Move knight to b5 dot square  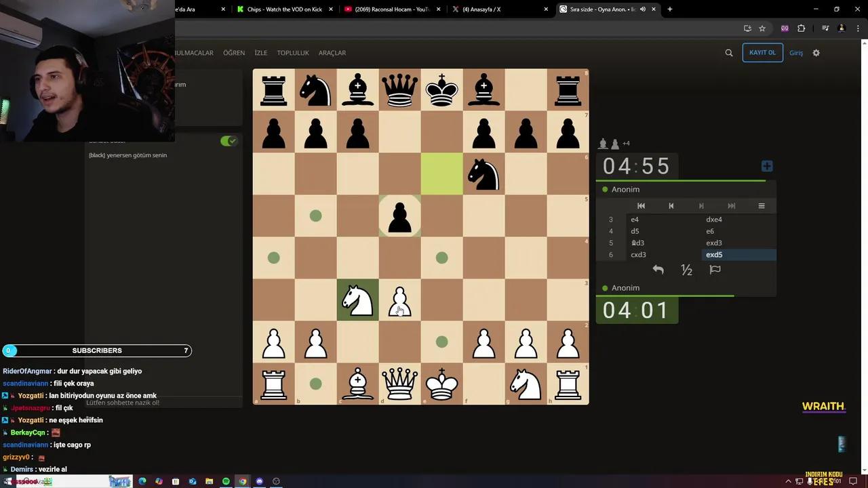tap(315, 216)
